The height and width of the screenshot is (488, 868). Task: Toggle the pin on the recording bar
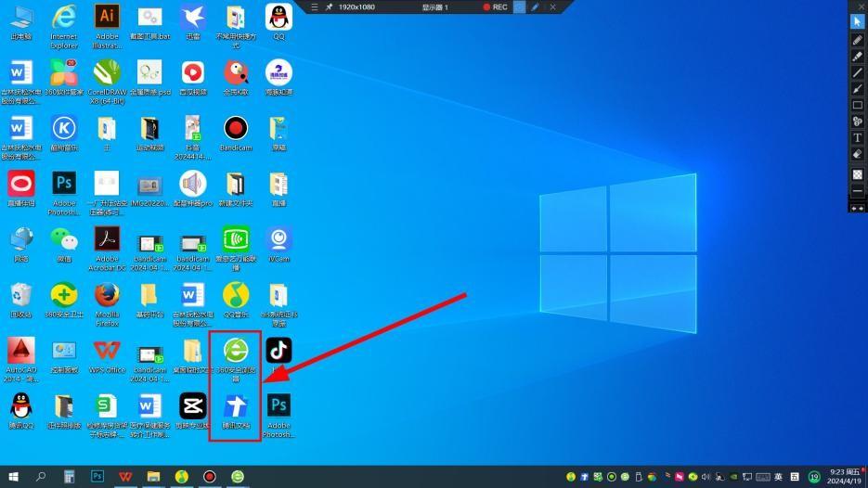click(329, 6)
